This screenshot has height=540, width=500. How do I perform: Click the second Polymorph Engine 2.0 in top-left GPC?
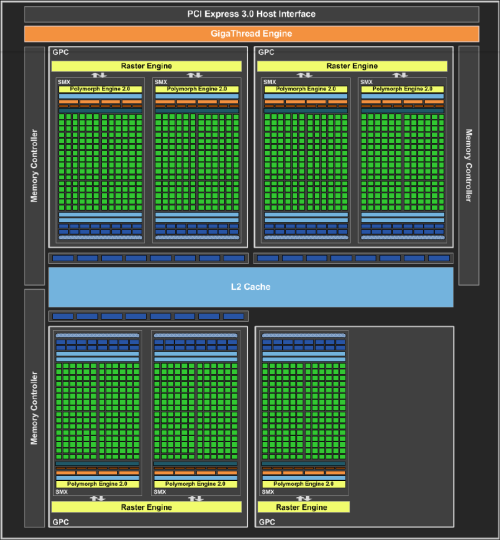coord(197,89)
